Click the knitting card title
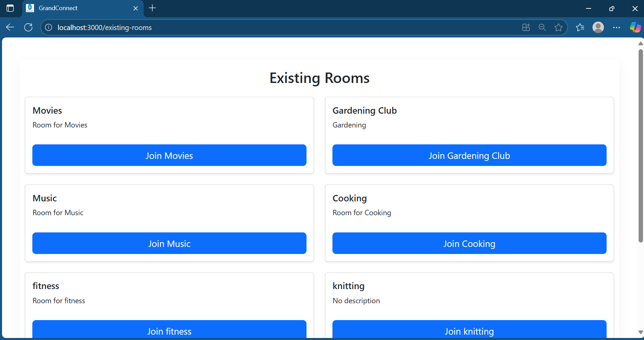Viewport: 644px width, 340px height. [349, 286]
